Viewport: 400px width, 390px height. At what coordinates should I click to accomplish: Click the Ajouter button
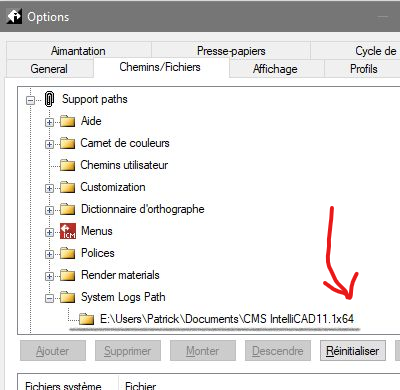point(53,351)
